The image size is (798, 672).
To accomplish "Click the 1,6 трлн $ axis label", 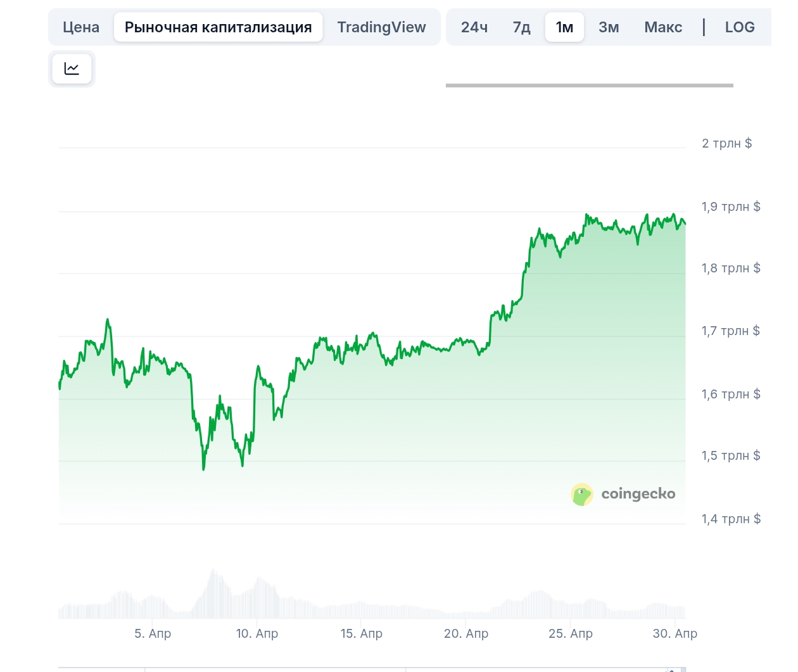I will [731, 394].
